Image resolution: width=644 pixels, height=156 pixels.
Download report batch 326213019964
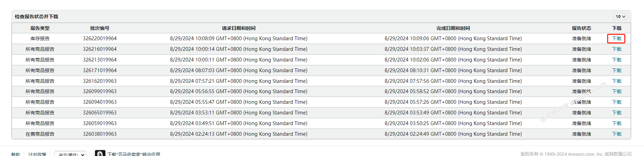[x=617, y=60]
